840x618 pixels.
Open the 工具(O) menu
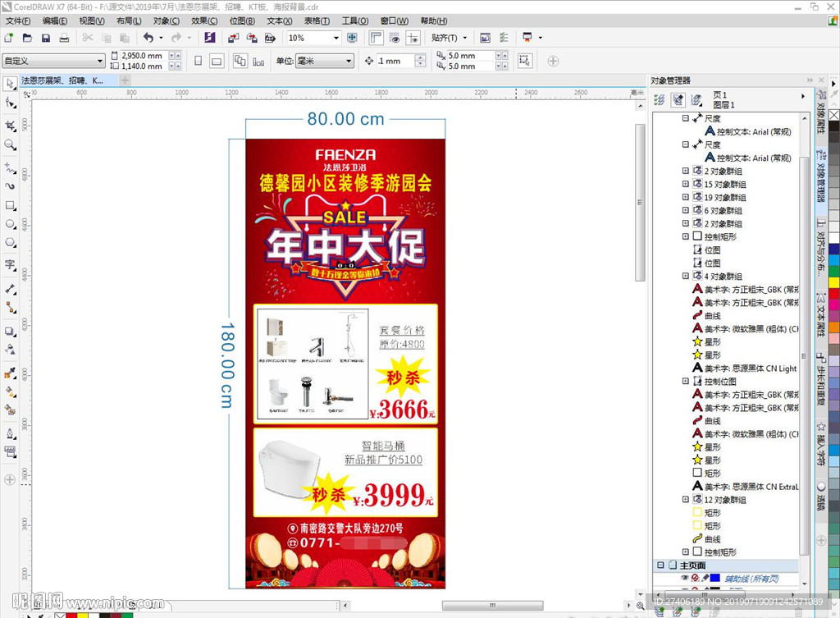coord(355,21)
